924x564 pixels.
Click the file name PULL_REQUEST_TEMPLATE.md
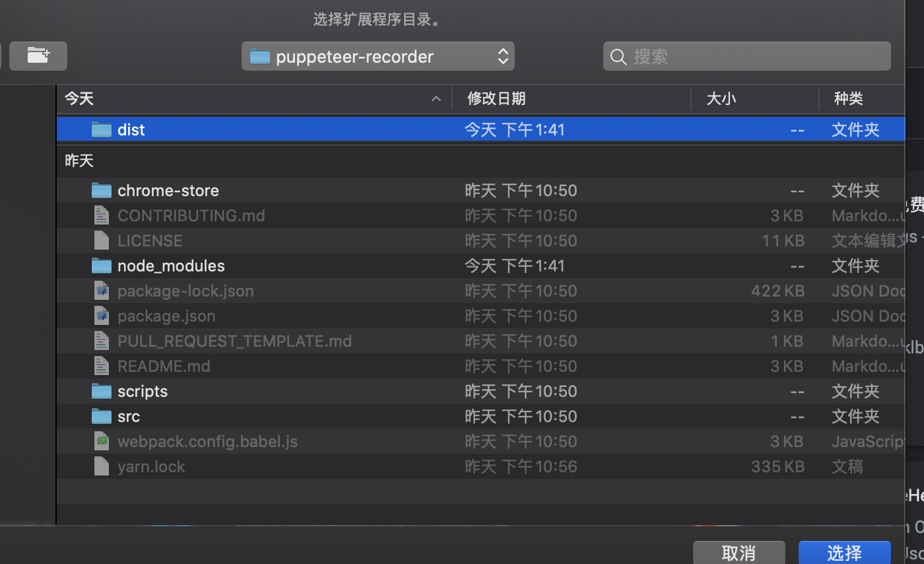[234, 341]
